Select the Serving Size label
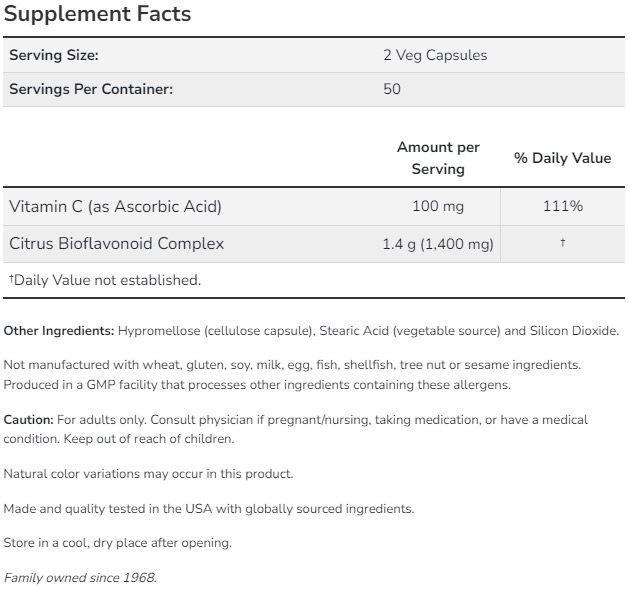 (x=54, y=55)
